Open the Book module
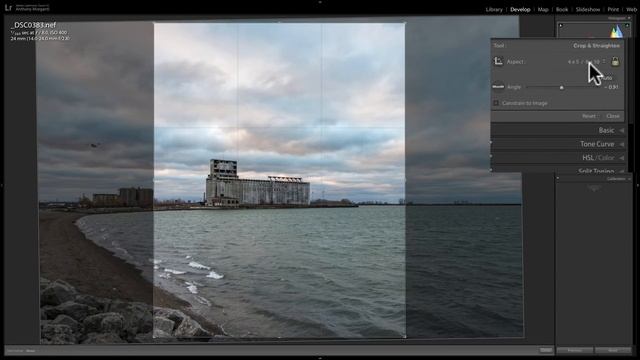Viewport: 640px width, 360px height. point(562,9)
